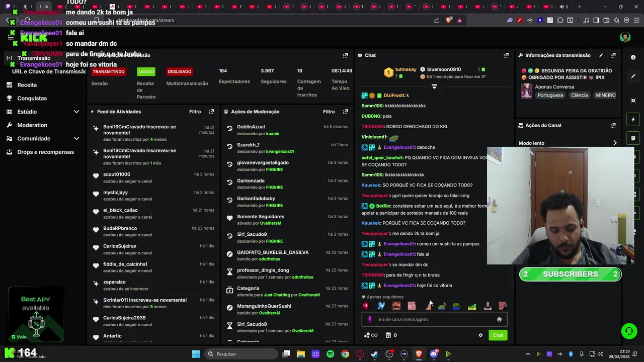The width and height of the screenshot is (644, 362).
Task: Insert the blue W emote
Action: 381,306
